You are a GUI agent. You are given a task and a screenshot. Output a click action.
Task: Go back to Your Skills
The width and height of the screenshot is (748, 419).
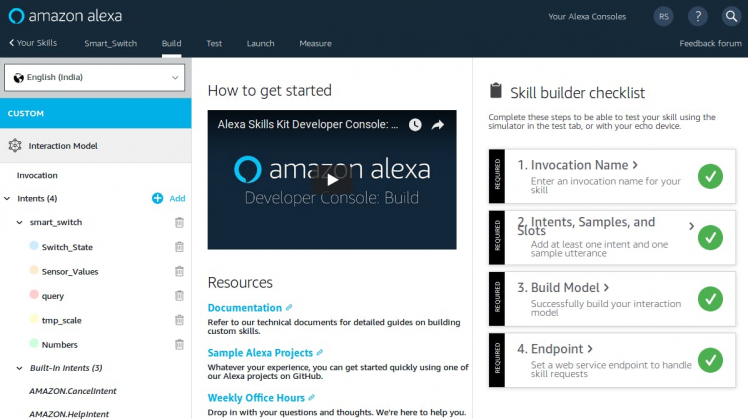click(33, 43)
